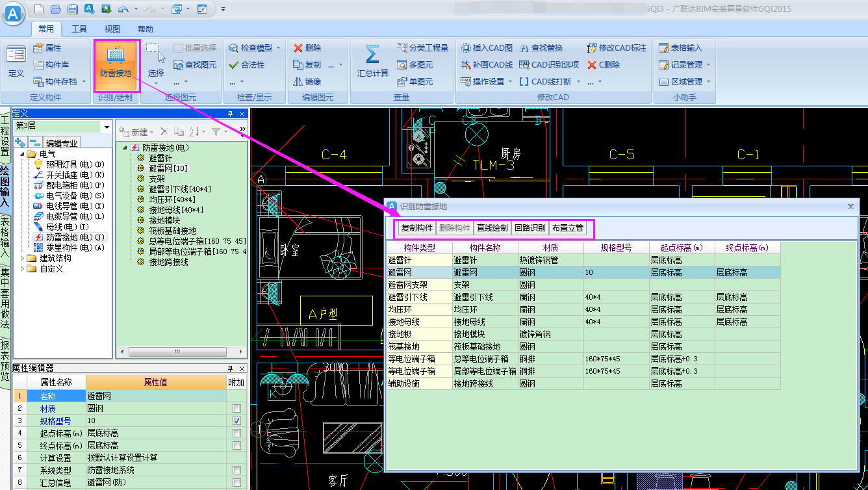Screen dimensions: 868x490
Task: Open 查找替换 find and replace
Action: (x=541, y=48)
